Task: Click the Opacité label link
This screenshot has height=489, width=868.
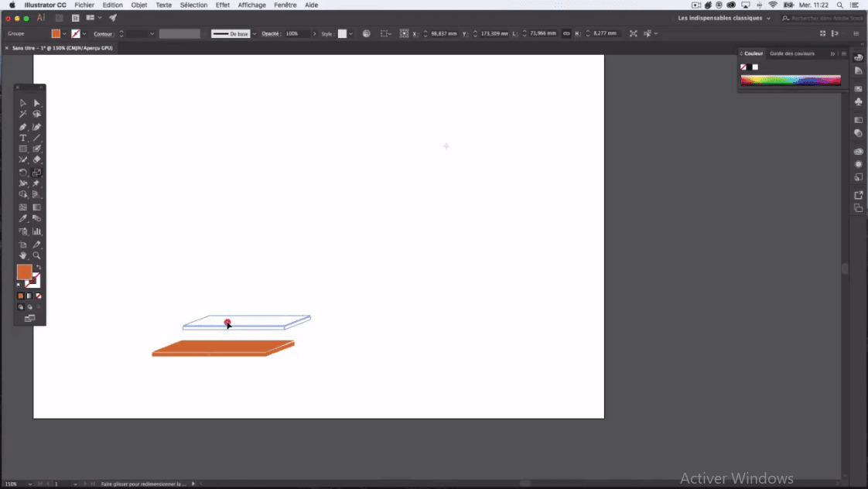Action: [x=271, y=34]
